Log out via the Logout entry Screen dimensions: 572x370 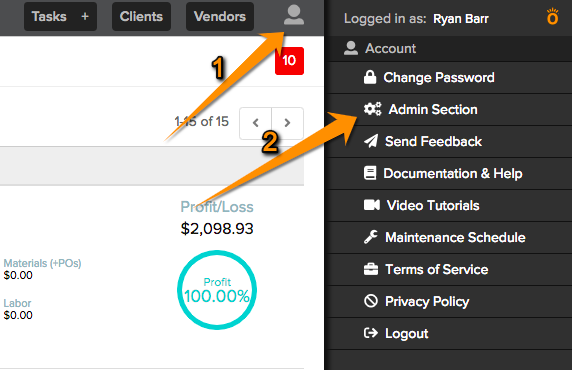(450, 334)
